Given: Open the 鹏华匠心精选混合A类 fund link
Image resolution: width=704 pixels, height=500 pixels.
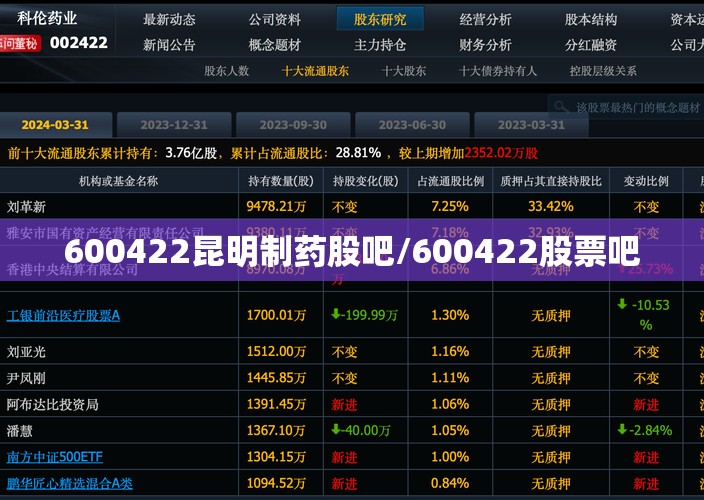Looking at the screenshot, I should pos(70,483).
